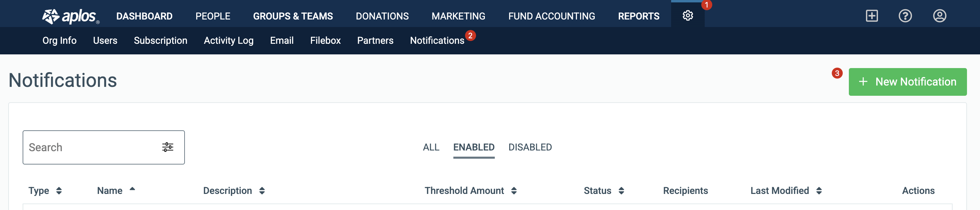Open Fund Accounting menu
This screenshot has width=980, height=210.
tap(552, 16)
